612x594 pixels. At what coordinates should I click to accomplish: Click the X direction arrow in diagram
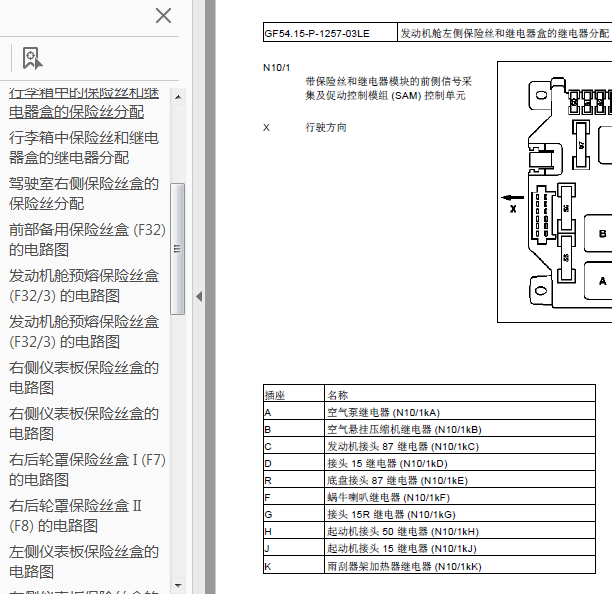513,198
